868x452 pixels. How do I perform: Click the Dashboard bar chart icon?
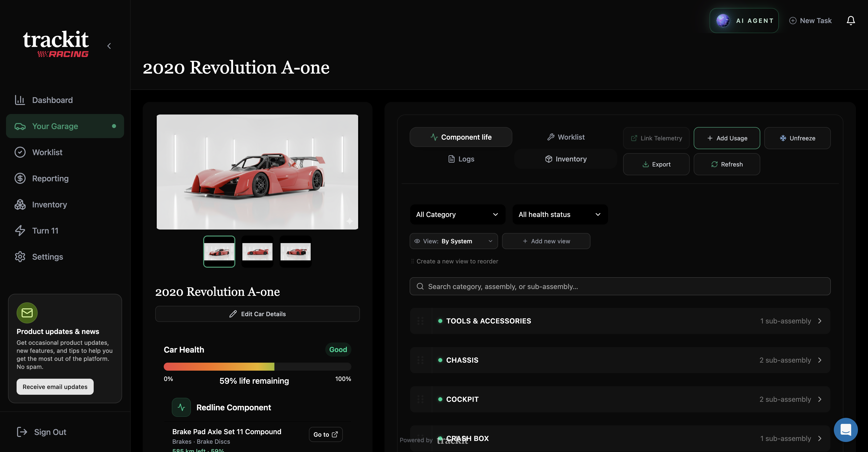pyautogui.click(x=20, y=100)
